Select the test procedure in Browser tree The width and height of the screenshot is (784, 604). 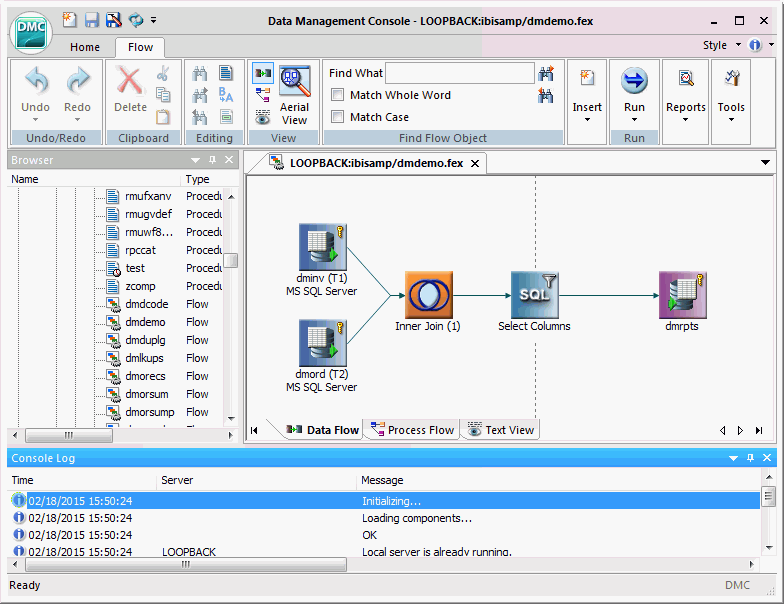[x=135, y=268]
